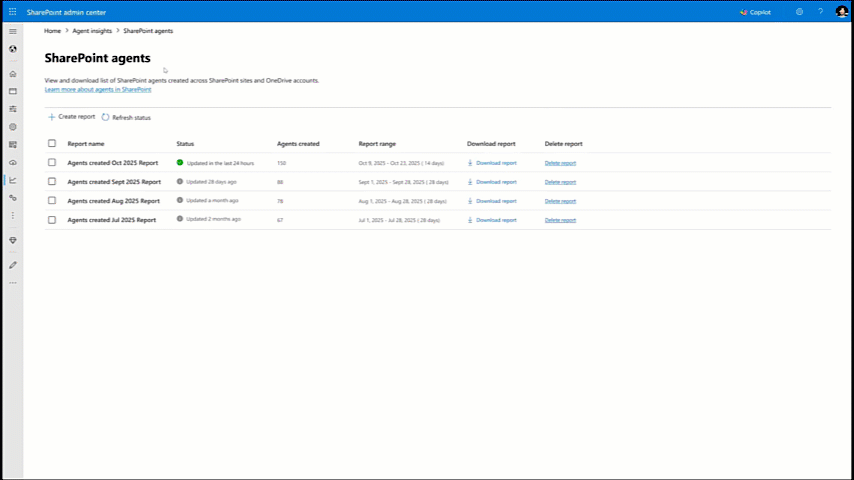Open the Settings gear icon in left rail
This screenshot has width=854, height=480.
pyautogui.click(x=13, y=127)
